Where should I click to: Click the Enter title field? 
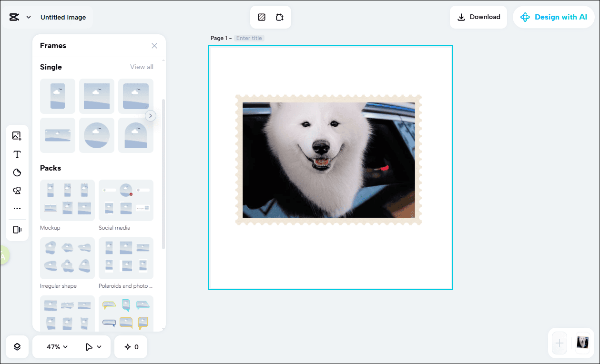pos(249,38)
